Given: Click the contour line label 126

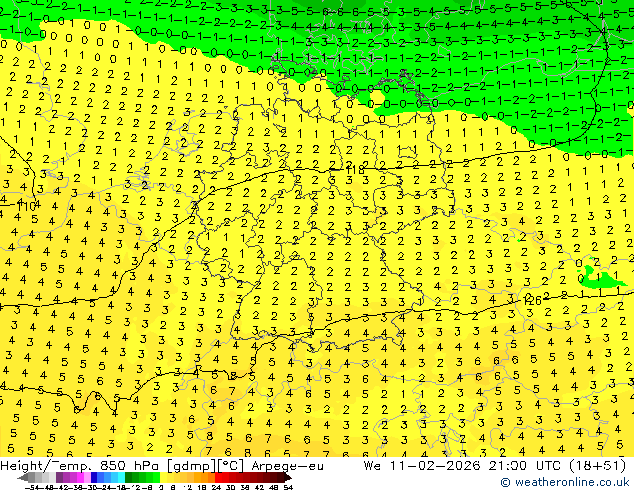Looking at the screenshot, I should (532, 300).
